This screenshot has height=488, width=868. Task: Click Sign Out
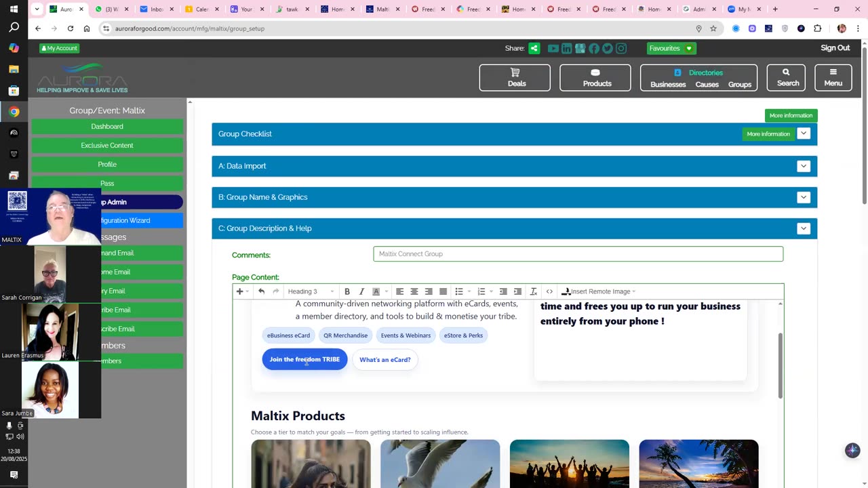[x=835, y=48]
